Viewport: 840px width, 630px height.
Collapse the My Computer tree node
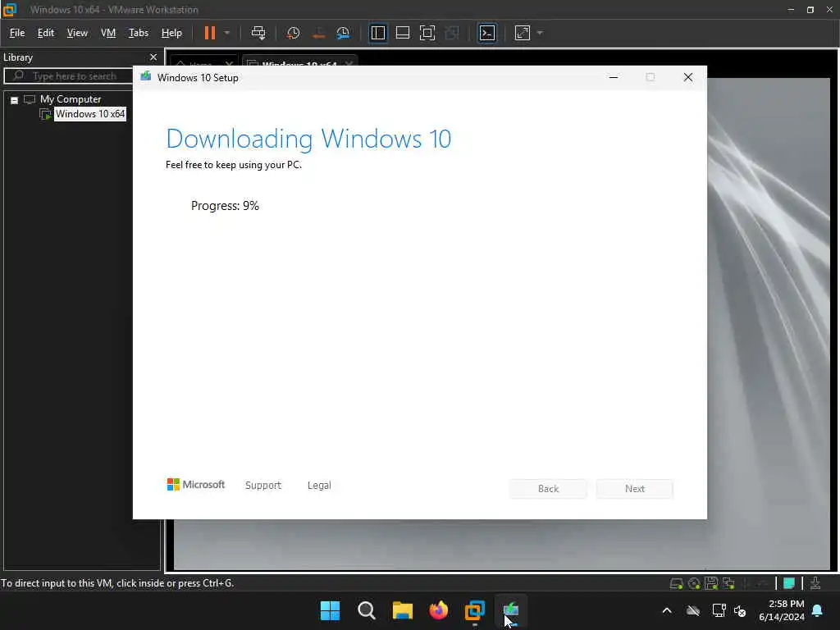pos(15,100)
